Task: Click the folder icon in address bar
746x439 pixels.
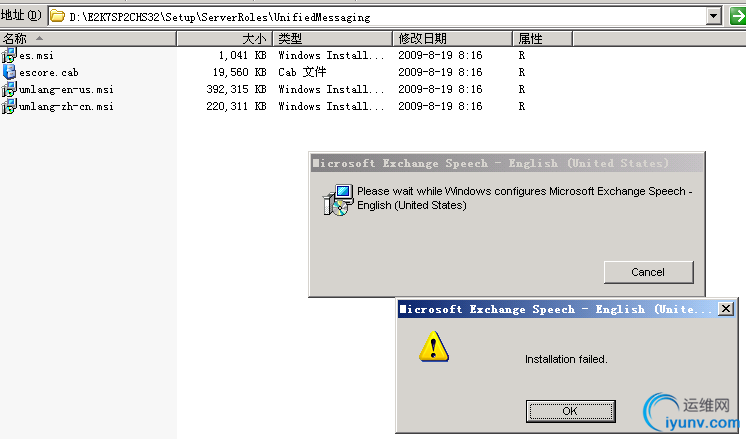Action: coord(58,17)
